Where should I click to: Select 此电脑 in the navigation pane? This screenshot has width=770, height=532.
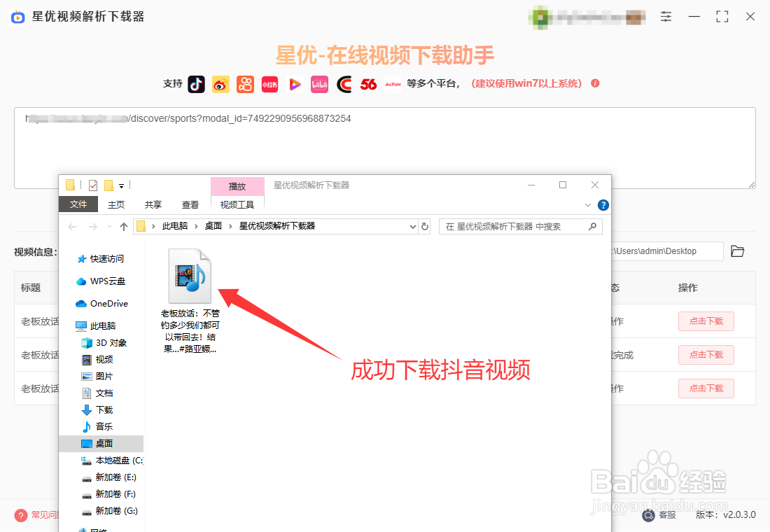(x=97, y=325)
